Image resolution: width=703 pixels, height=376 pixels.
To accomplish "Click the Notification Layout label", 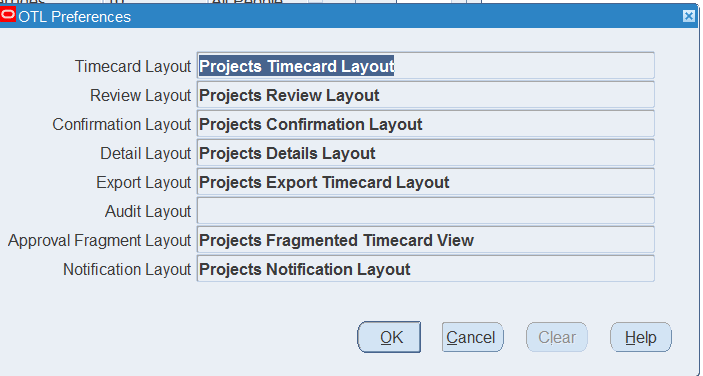I will 127,270.
